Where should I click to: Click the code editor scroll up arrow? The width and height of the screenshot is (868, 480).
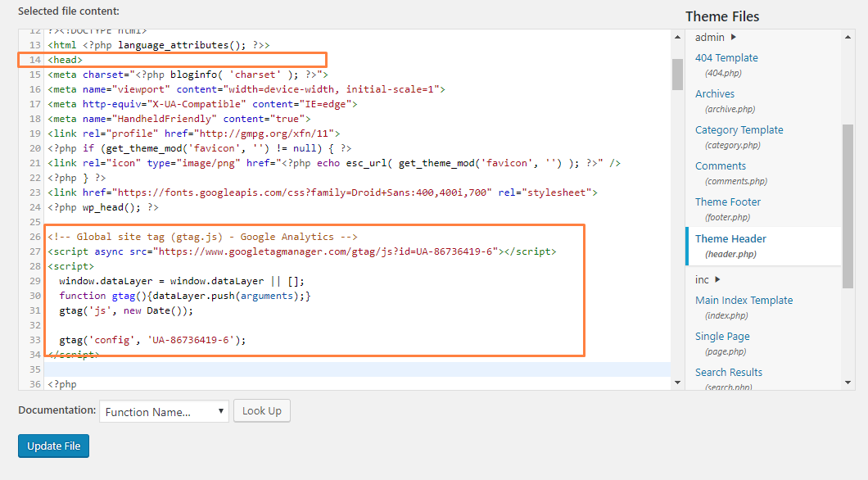pos(677,37)
